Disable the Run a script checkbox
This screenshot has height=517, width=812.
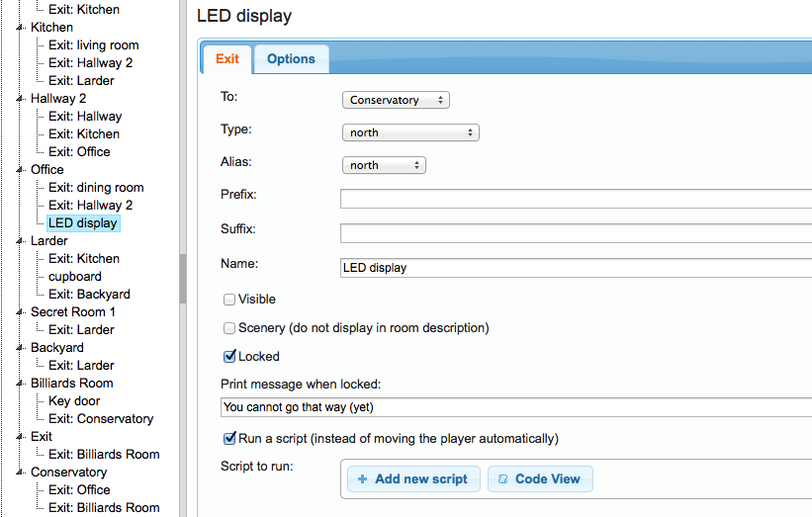point(229,438)
